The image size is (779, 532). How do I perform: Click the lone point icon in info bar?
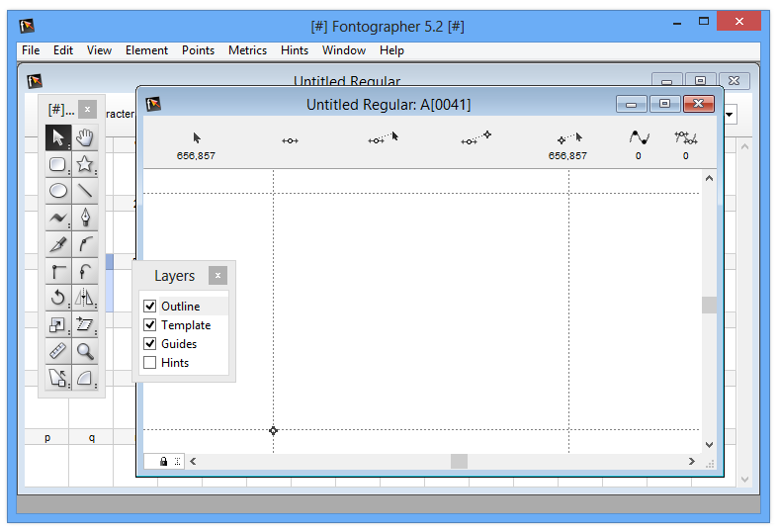[290, 141]
